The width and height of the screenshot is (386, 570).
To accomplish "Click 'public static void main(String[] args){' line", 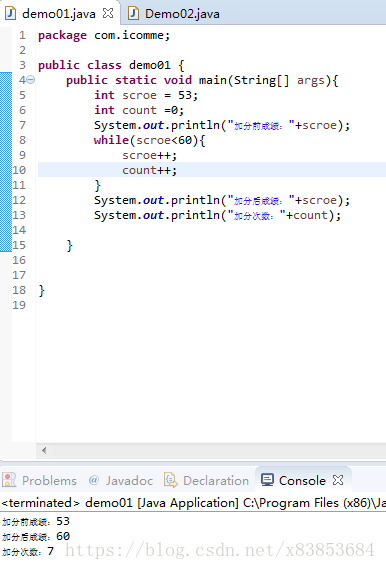I will click(202, 80).
